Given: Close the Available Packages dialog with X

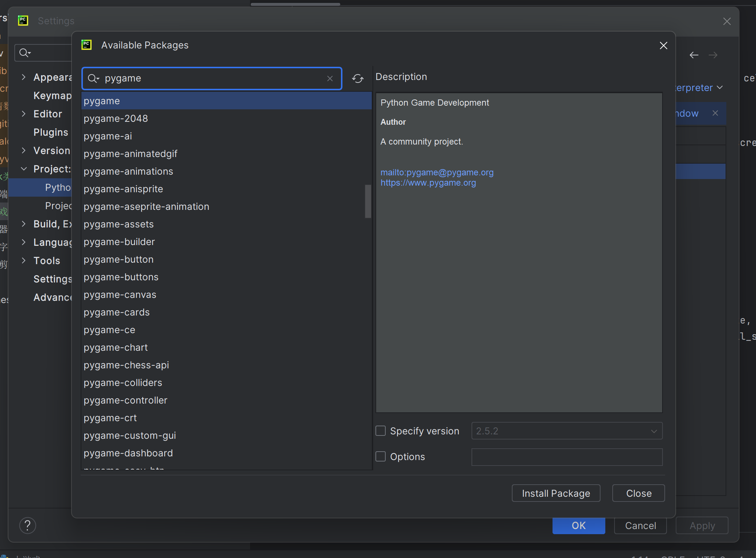Looking at the screenshot, I should pos(663,45).
